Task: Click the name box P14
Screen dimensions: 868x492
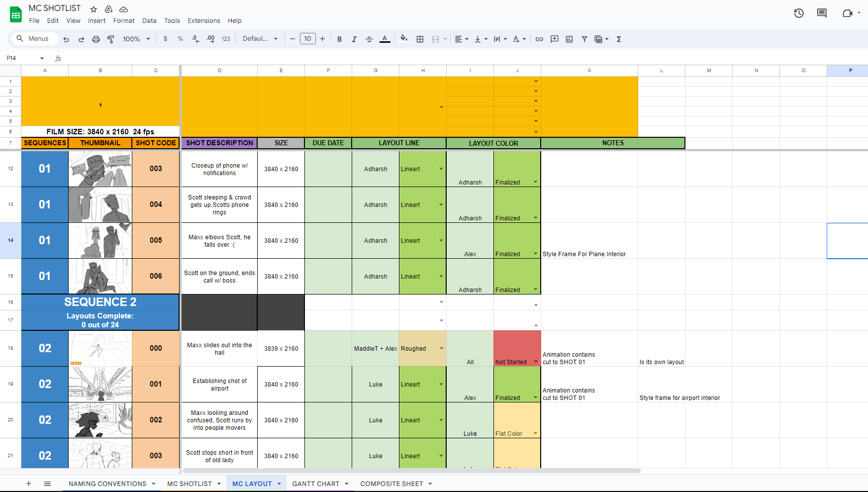Action: [25, 58]
